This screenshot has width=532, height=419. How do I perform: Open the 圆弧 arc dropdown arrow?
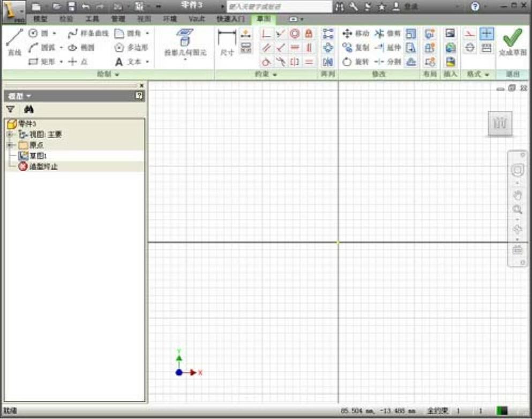pos(61,48)
